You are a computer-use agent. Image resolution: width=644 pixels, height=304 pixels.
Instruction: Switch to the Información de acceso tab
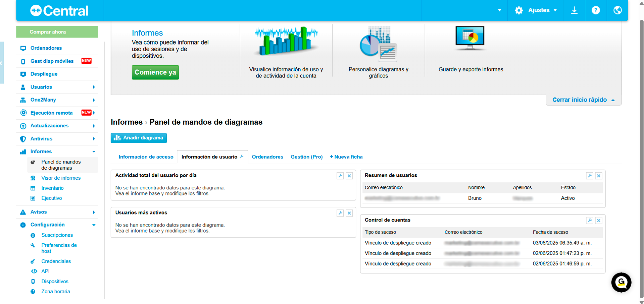tap(146, 157)
